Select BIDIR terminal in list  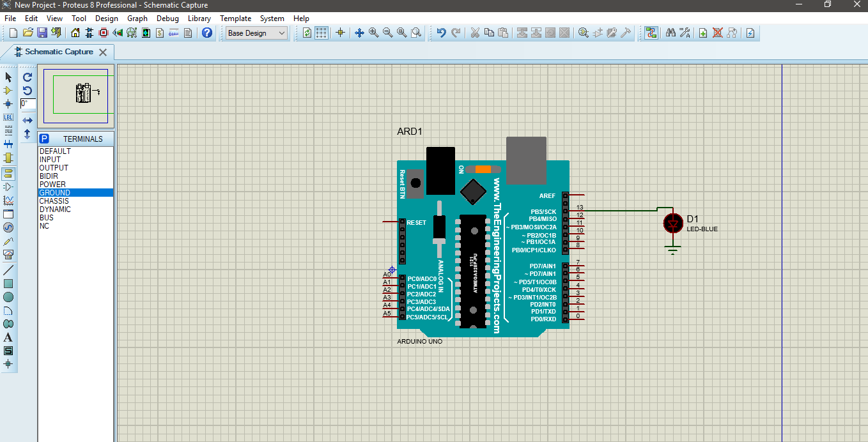pos(75,176)
